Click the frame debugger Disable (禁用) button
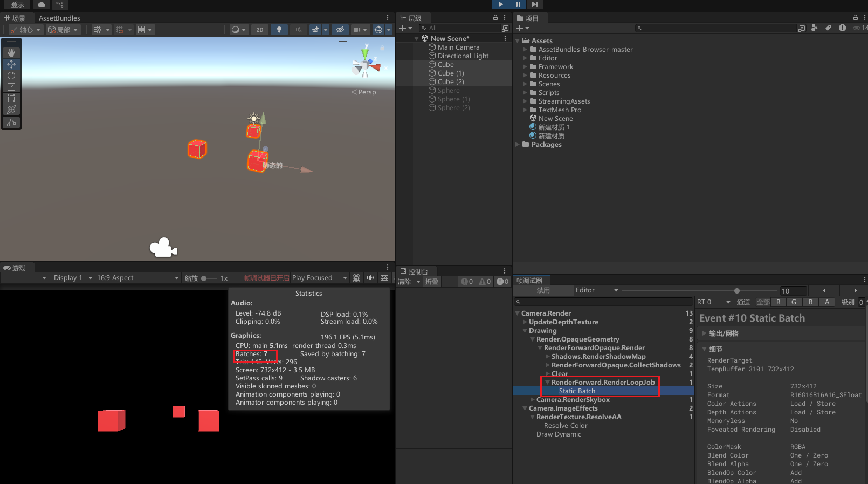The width and height of the screenshot is (868, 484). coord(543,290)
